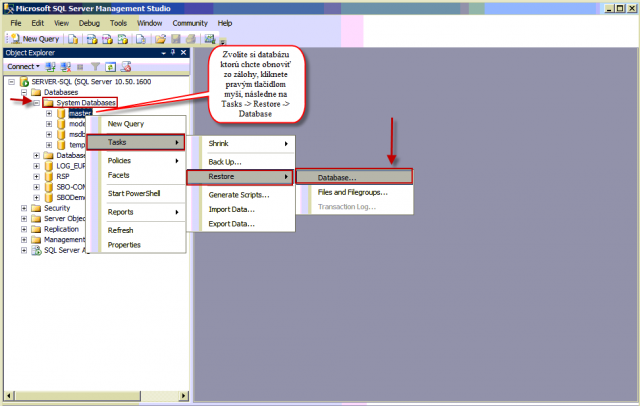Click the SQL Server Compact Query icon

tap(141, 39)
